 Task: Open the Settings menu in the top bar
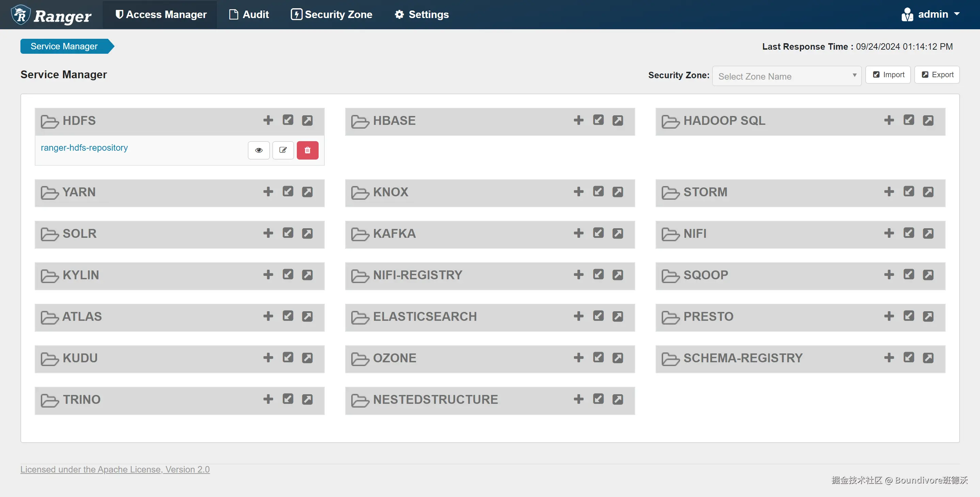pos(421,14)
